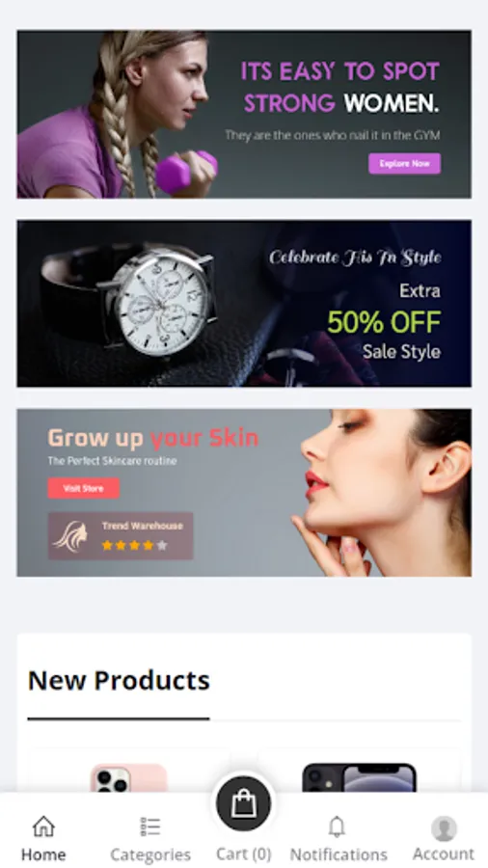Click the Explore Now button

click(404, 164)
